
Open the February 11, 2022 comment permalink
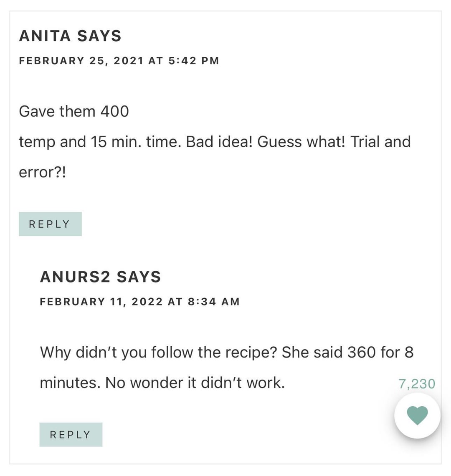pos(139,302)
